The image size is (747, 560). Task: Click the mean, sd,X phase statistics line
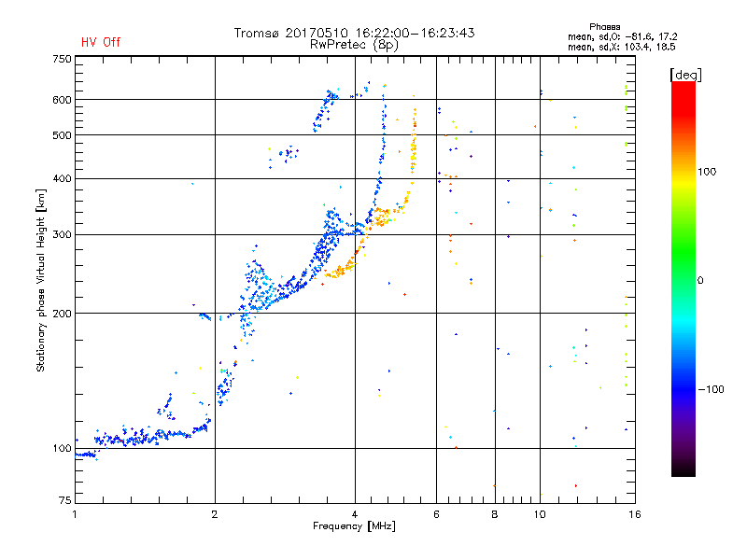(621, 47)
